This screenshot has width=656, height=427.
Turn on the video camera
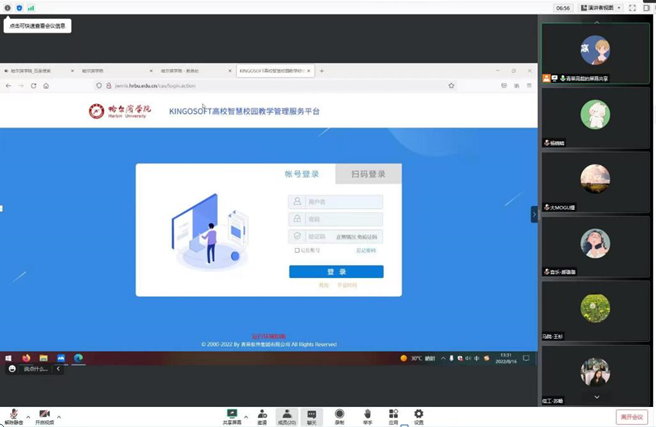tap(45, 414)
